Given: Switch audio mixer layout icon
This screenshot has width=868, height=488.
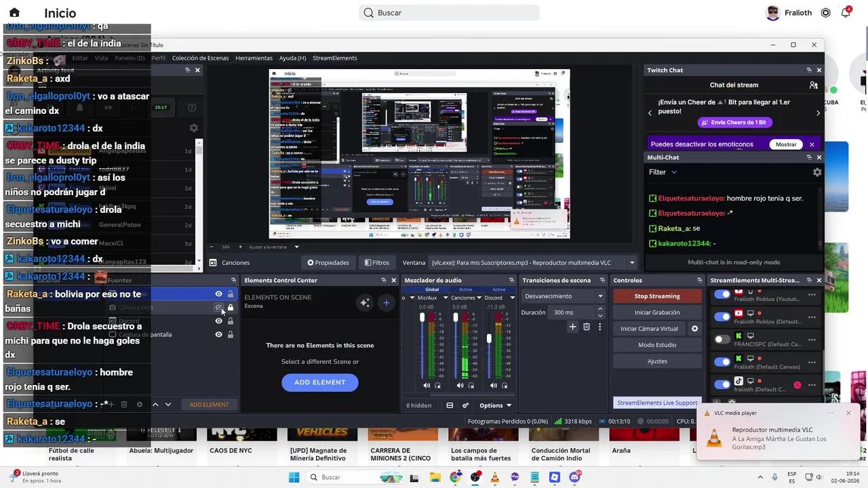Looking at the screenshot, I should click(x=450, y=405).
